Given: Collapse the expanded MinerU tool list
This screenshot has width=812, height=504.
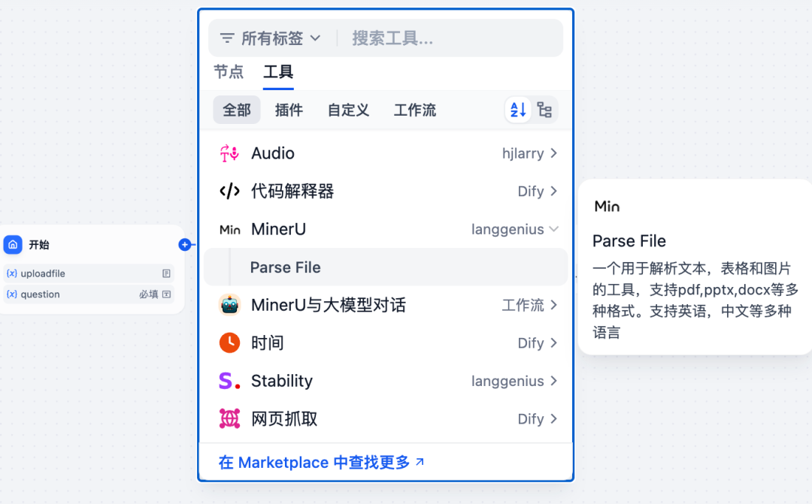Looking at the screenshot, I should [x=554, y=229].
